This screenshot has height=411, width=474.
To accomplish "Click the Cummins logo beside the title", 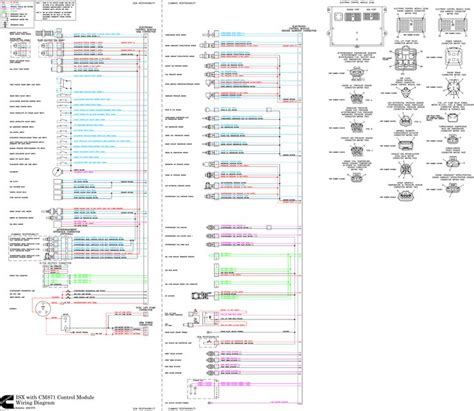I will (x=7, y=401).
